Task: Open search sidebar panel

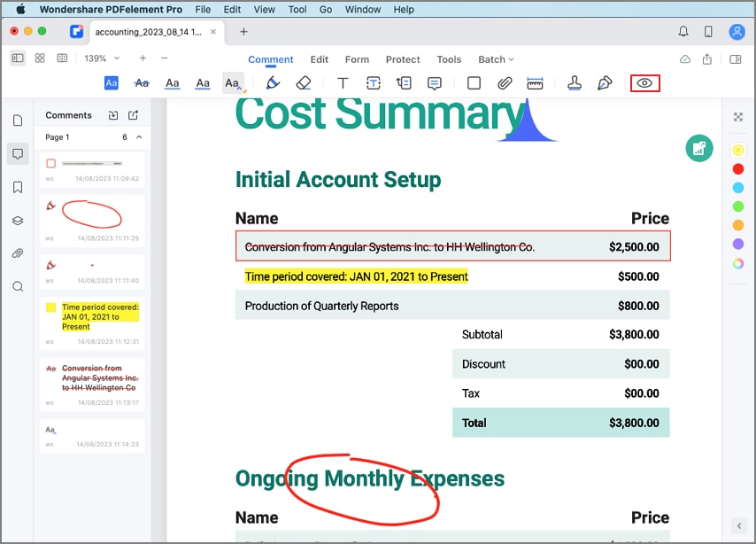Action: [18, 287]
